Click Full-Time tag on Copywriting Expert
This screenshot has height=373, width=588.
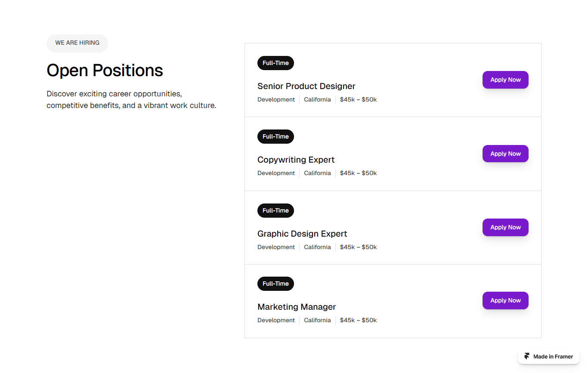[275, 136]
